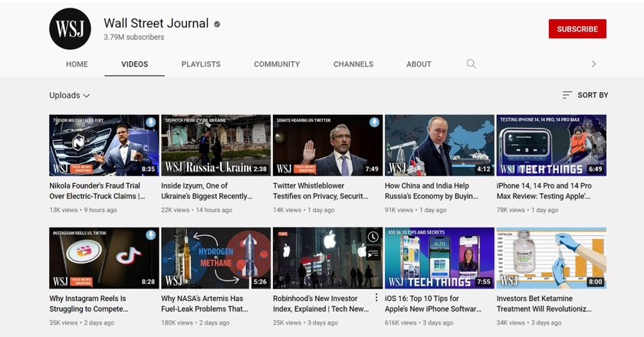Image resolution: width=644 pixels, height=337 pixels.
Task: Click the '616K views • 3 days ago' text
Action: (x=419, y=322)
